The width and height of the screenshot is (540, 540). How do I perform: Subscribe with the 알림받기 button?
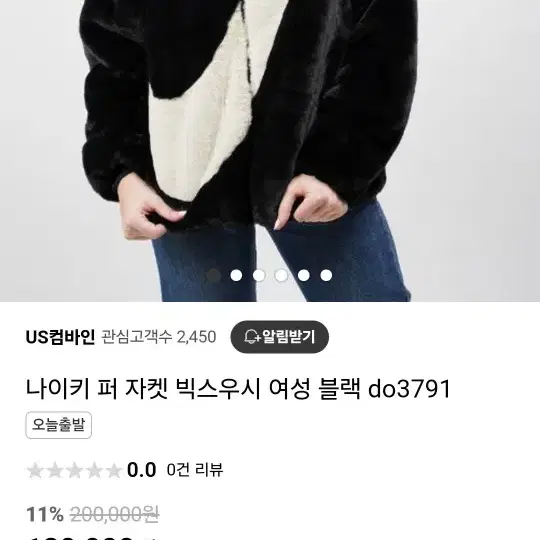tap(279, 337)
